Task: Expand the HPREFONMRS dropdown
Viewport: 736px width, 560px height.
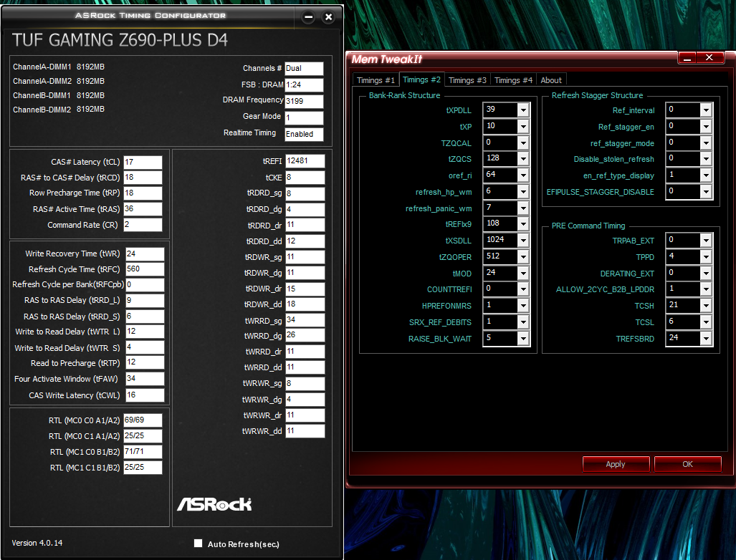Action: 523,305
